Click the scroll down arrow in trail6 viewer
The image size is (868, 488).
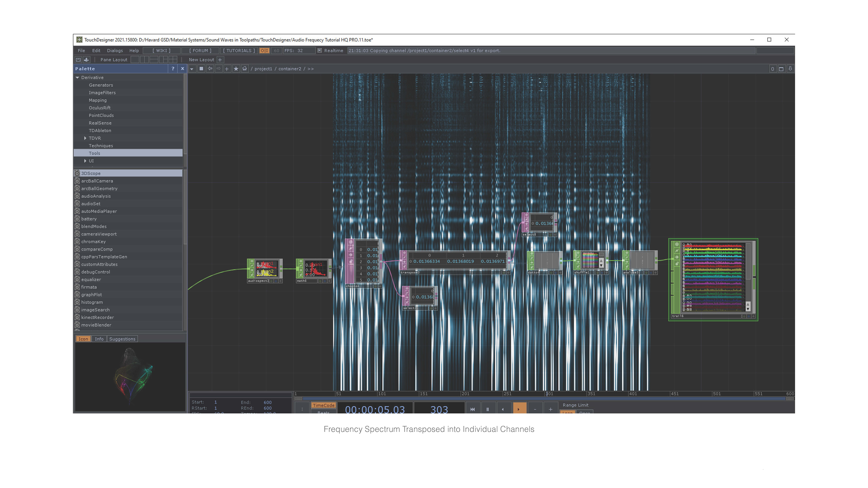[748, 309]
